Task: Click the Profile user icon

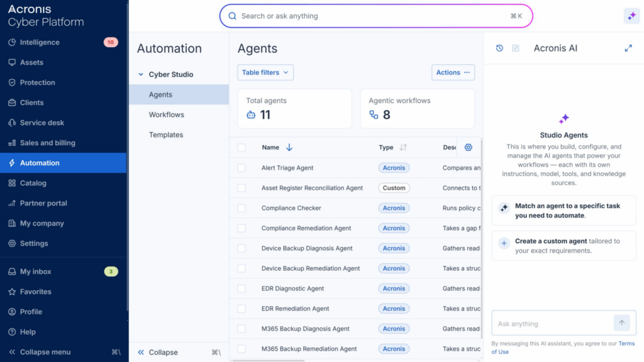Action: tap(12, 312)
